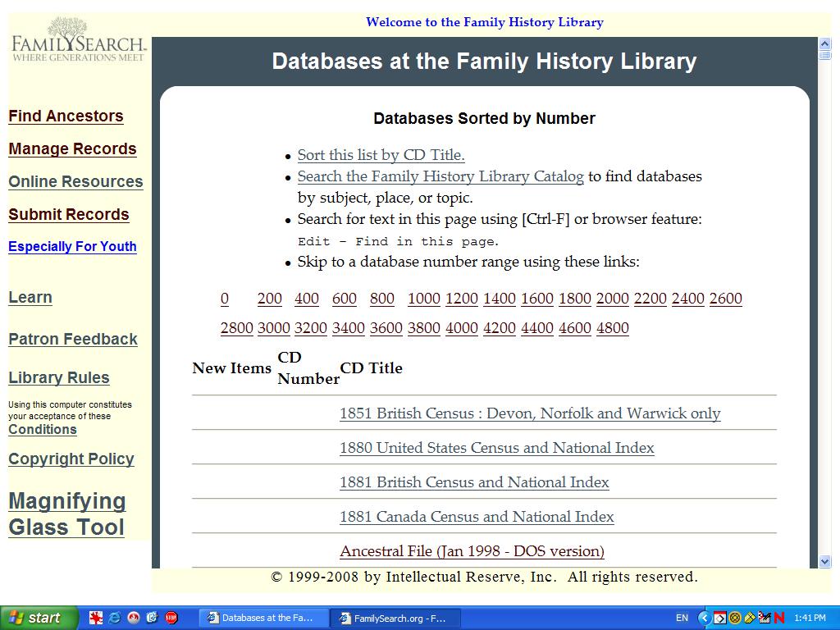Image resolution: width=840 pixels, height=630 pixels.
Task: Click the yellow round crosshair tray icon
Action: pyautogui.click(x=735, y=618)
